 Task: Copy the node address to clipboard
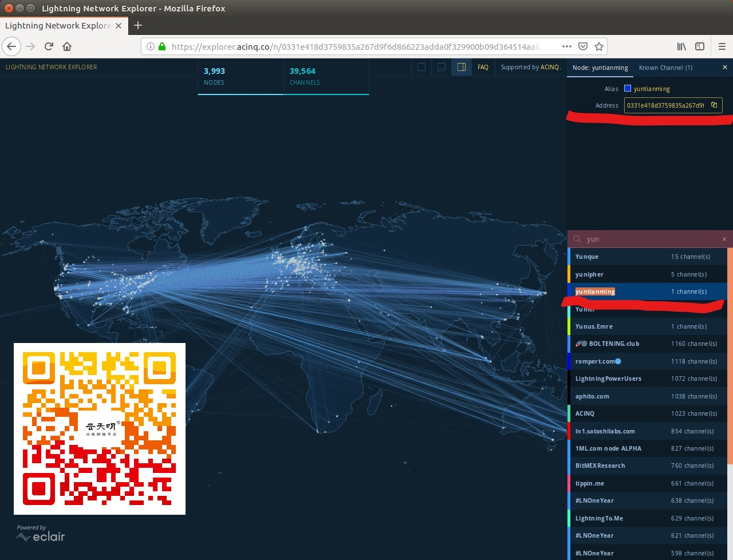[x=714, y=105]
